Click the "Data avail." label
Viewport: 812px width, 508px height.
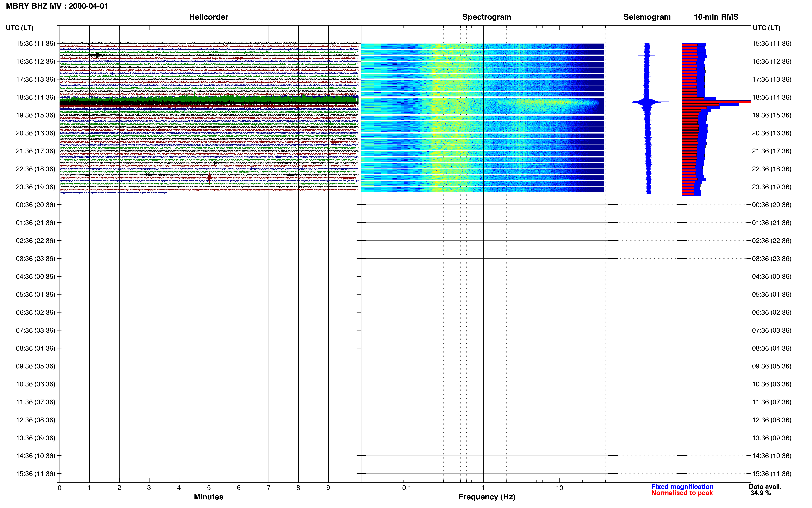coord(765,486)
